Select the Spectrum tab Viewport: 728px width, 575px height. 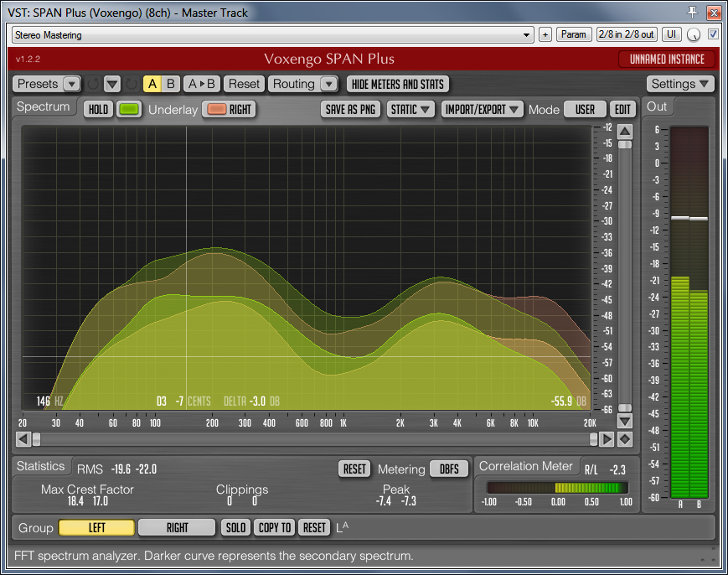(x=44, y=106)
